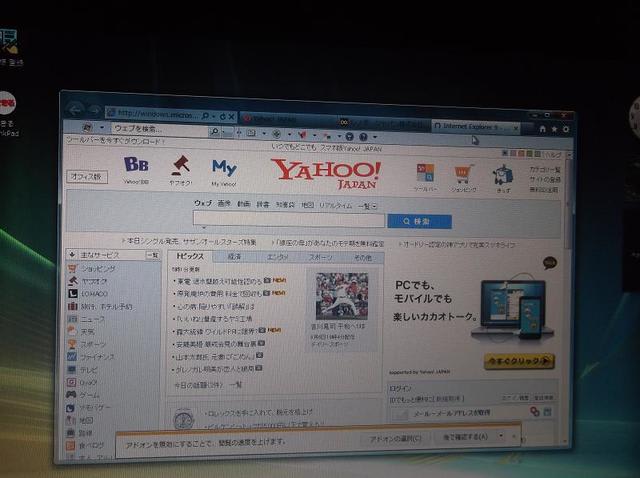Open ファイナンス in the services sidebar
640x478 pixels.
click(x=98, y=356)
